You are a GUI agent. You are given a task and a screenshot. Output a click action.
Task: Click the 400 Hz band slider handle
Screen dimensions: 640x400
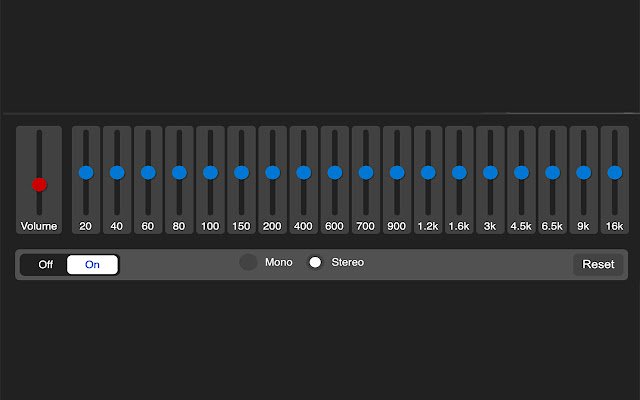coord(304,173)
